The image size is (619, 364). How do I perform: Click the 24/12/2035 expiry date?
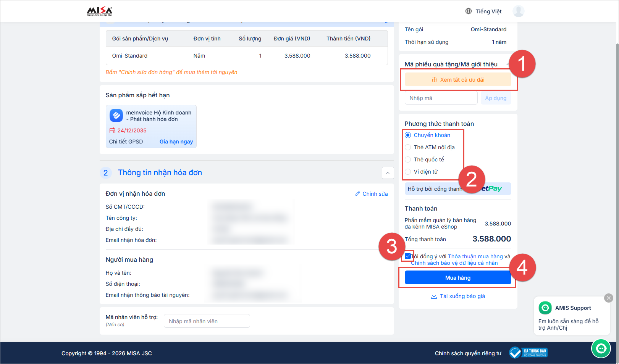pyautogui.click(x=132, y=130)
